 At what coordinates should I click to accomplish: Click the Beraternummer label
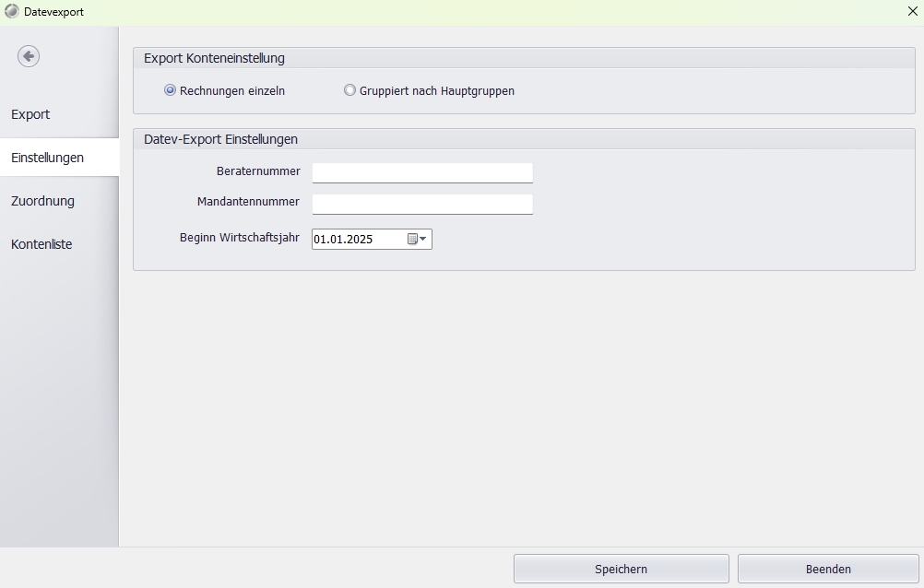pos(258,171)
